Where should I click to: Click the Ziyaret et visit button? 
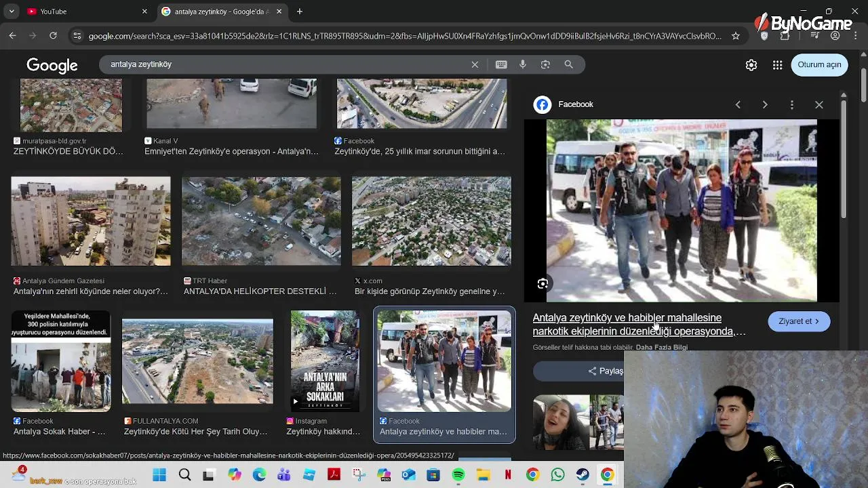[x=799, y=321]
